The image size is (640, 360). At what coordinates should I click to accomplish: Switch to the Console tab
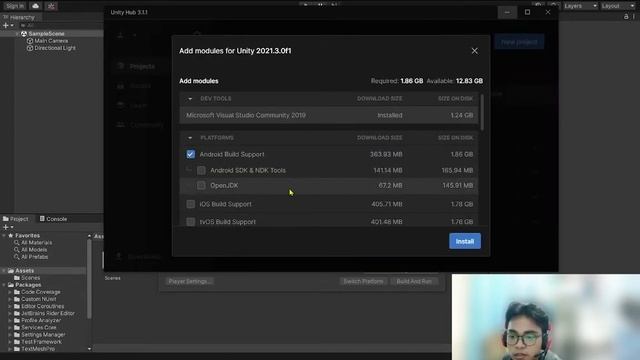click(53, 219)
